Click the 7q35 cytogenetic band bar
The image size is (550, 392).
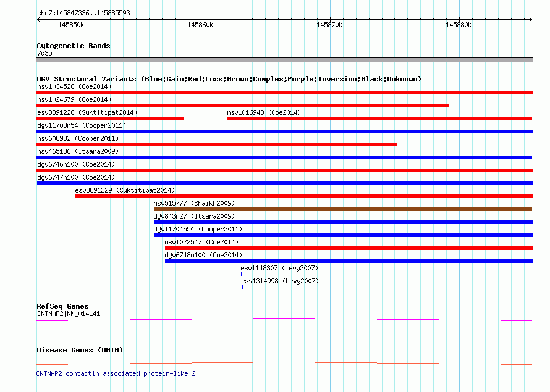point(284,60)
